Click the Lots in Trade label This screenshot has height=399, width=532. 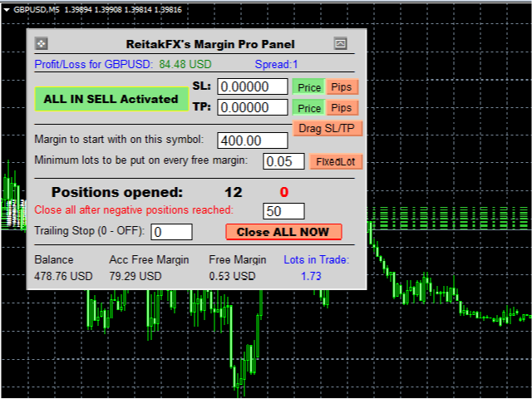(x=317, y=260)
